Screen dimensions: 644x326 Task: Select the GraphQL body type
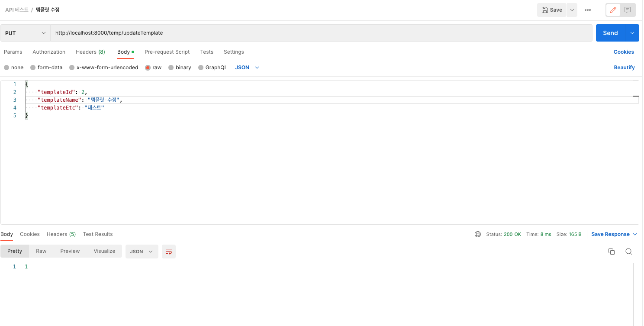(x=213, y=68)
